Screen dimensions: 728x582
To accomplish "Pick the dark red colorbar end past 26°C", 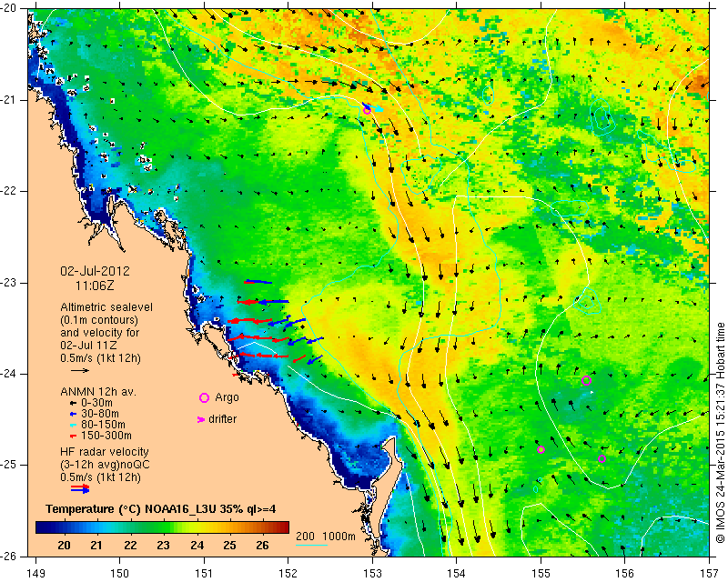I will 282,527.
